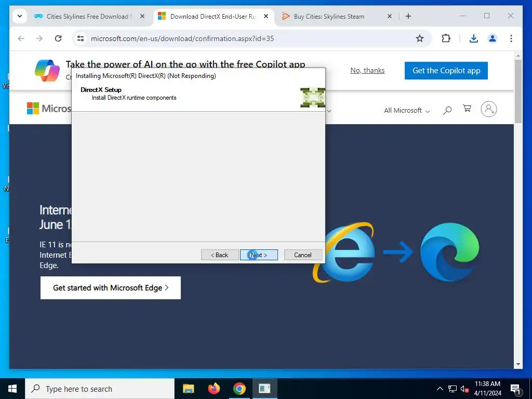Expand the All Microsoft dropdown
This screenshot has width=532, height=399.
click(407, 110)
